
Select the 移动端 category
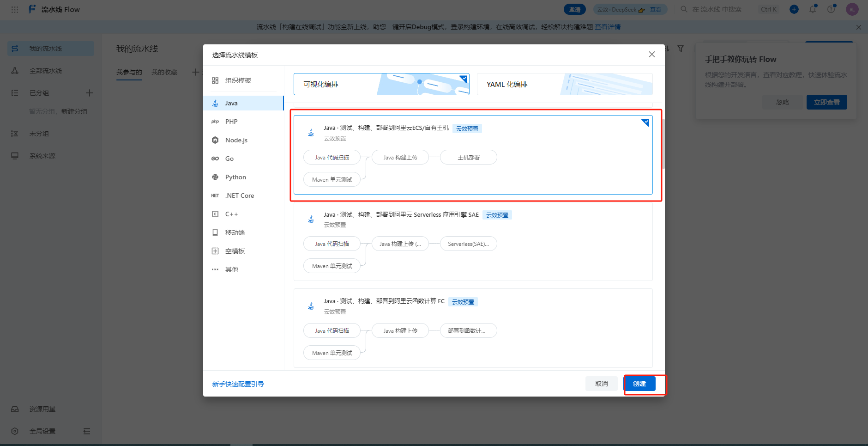(x=243, y=232)
